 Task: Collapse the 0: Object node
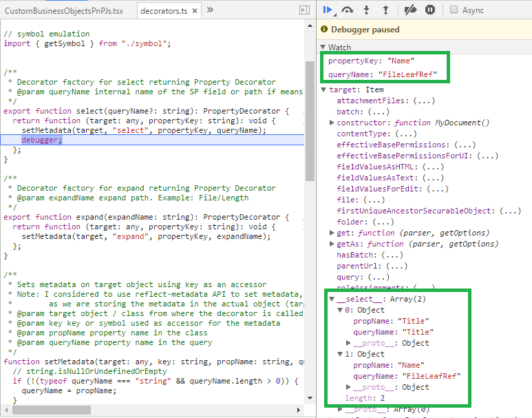click(x=340, y=310)
